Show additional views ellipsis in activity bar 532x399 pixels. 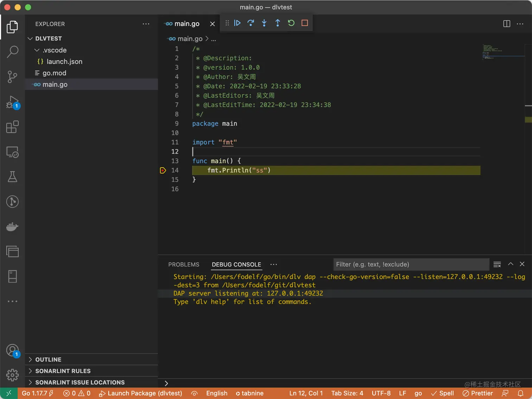(x=12, y=301)
